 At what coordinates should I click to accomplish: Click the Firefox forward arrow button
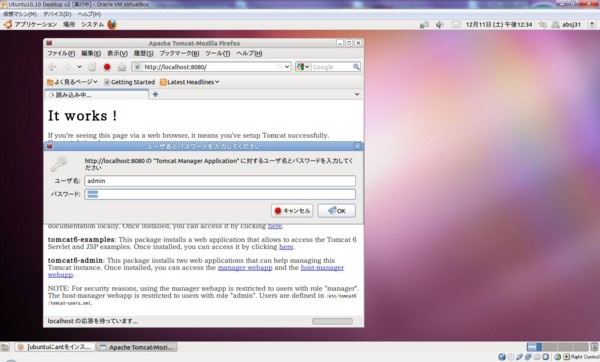pyautogui.click(x=67, y=67)
